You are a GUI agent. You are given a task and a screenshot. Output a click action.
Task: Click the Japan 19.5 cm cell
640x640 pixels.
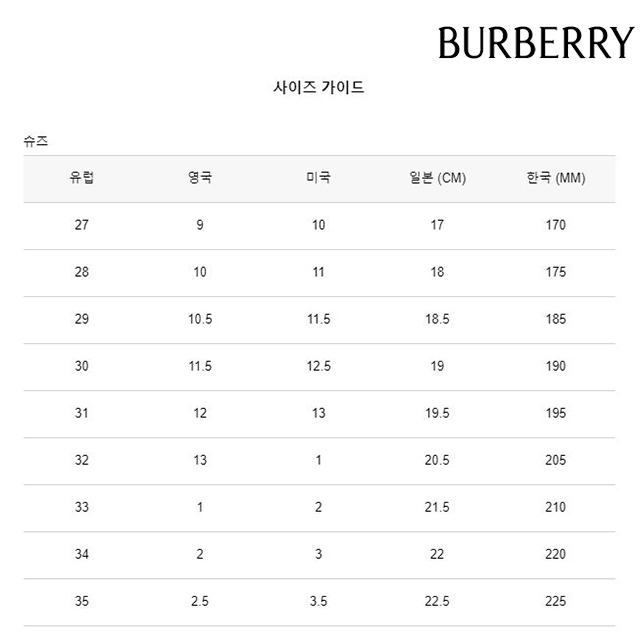tap(437, 413)
